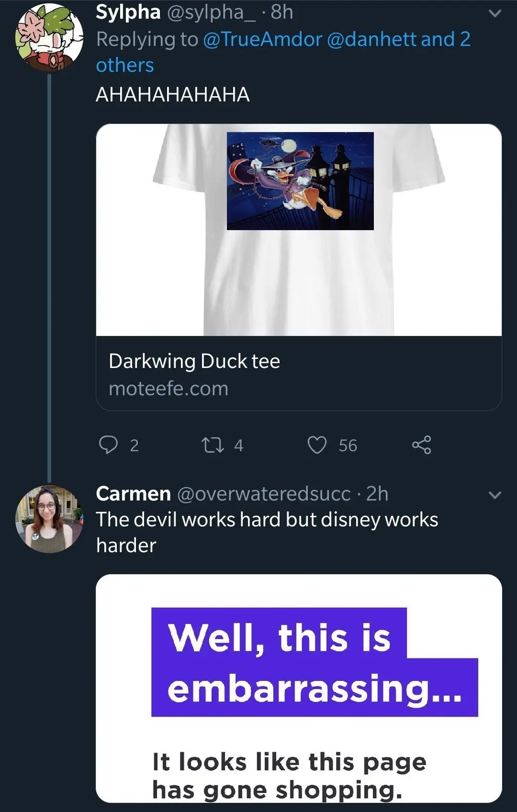Open Carmen's "Well, this is embarrassing" image
This screenshot has height=812, width=517.
[x=299, y=688]
